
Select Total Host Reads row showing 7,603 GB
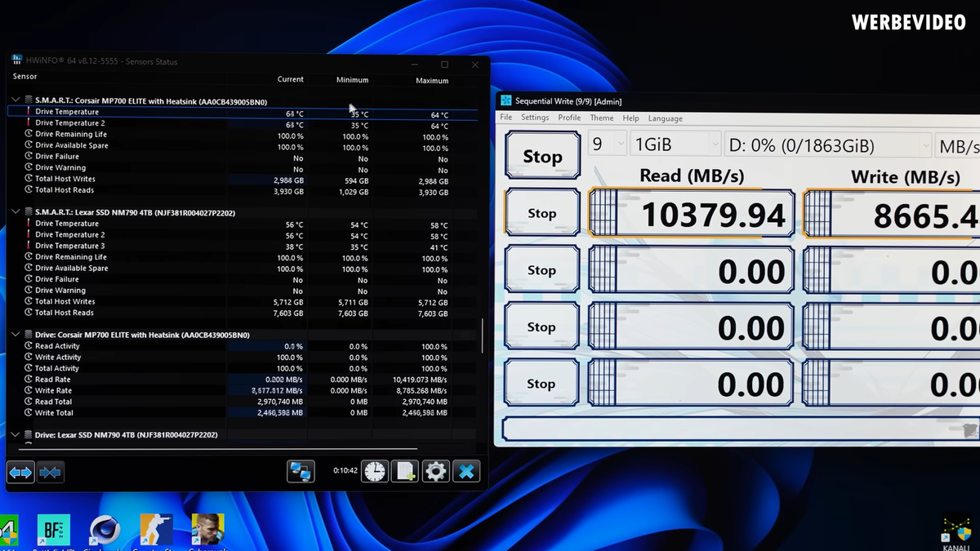pyautogui.click(x=242, y=313)
